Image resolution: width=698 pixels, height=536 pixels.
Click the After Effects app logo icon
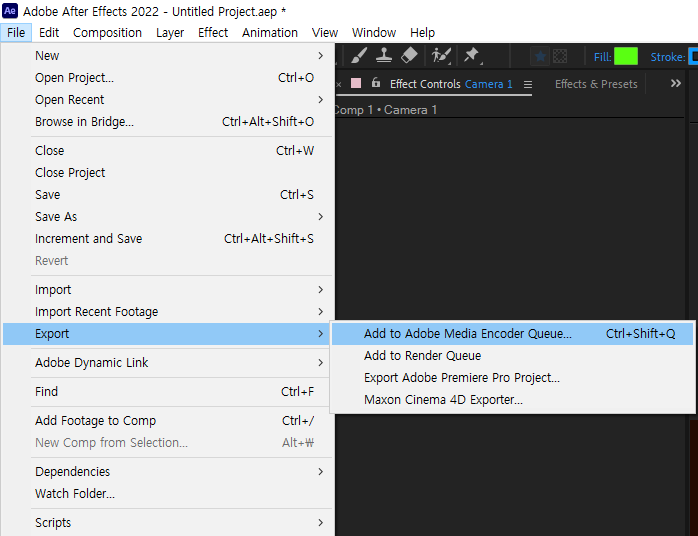point(10,10)
